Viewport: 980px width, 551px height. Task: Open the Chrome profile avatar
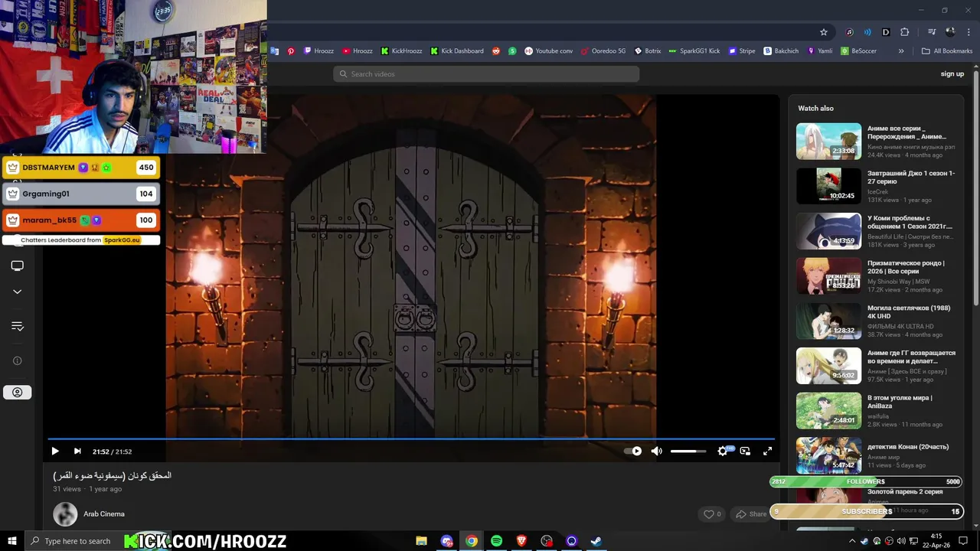point(950,32)
